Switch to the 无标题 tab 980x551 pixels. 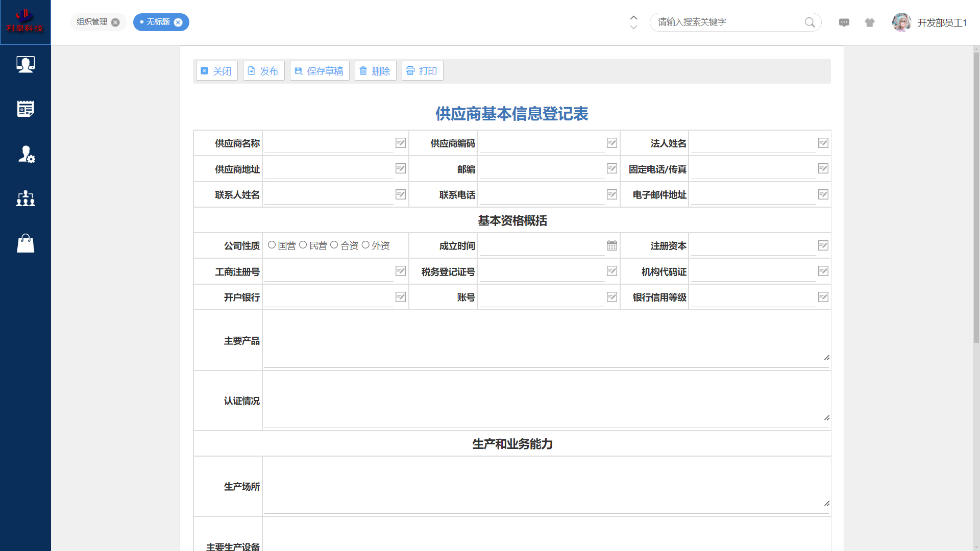[x=158, y=22]
